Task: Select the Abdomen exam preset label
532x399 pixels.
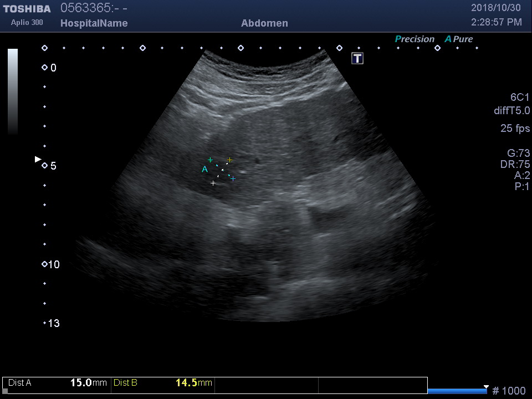Action: pyautogui.click(x=264, y=23)
